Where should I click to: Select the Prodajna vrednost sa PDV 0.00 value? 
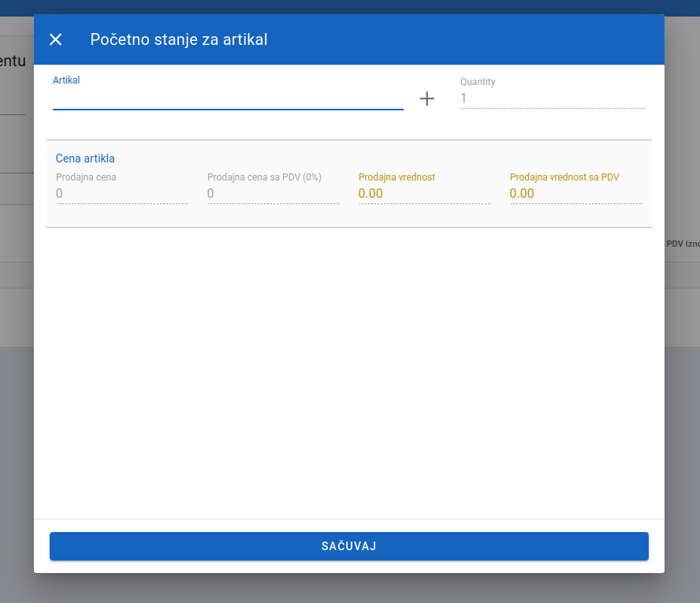click(575, 194)
